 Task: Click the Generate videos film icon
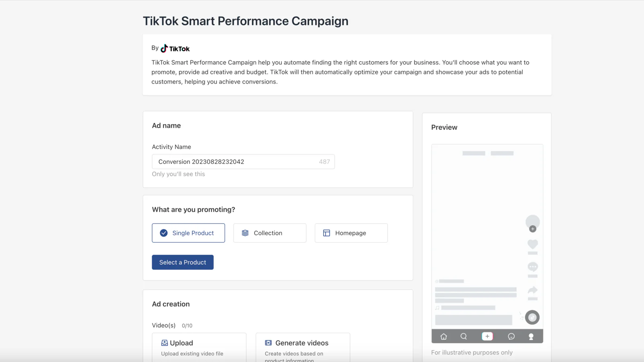(x=268, y=343)
